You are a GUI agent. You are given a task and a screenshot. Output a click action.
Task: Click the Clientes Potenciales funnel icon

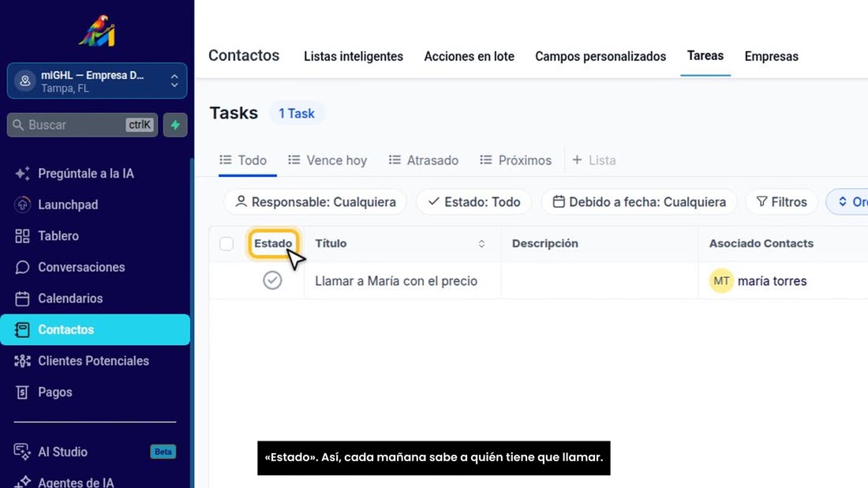click(x=22, y=361)
